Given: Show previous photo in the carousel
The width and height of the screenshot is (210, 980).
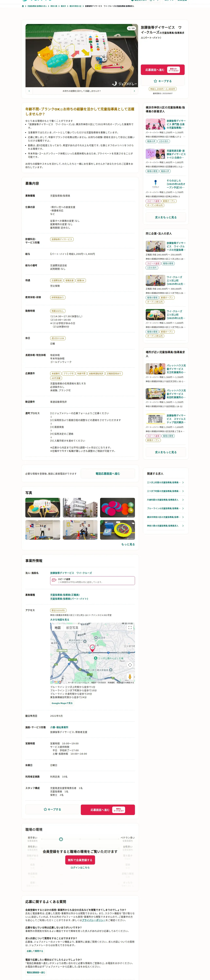Looking at the screenshot, I should click(29, 91).
